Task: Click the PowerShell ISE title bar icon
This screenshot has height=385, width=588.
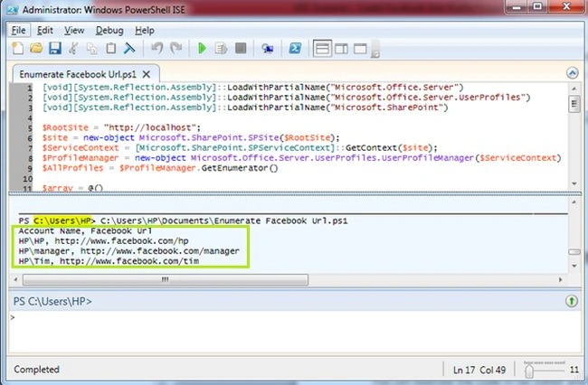Action: coord(13,10)
